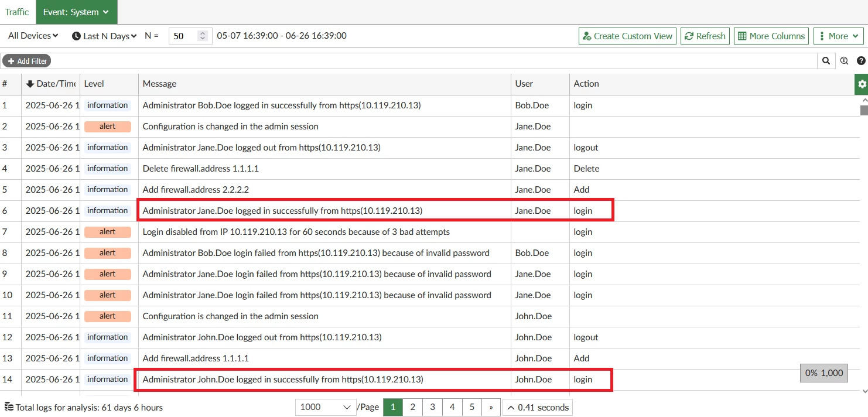
Task: Click the User column header
Action: (x=540, y=84)
